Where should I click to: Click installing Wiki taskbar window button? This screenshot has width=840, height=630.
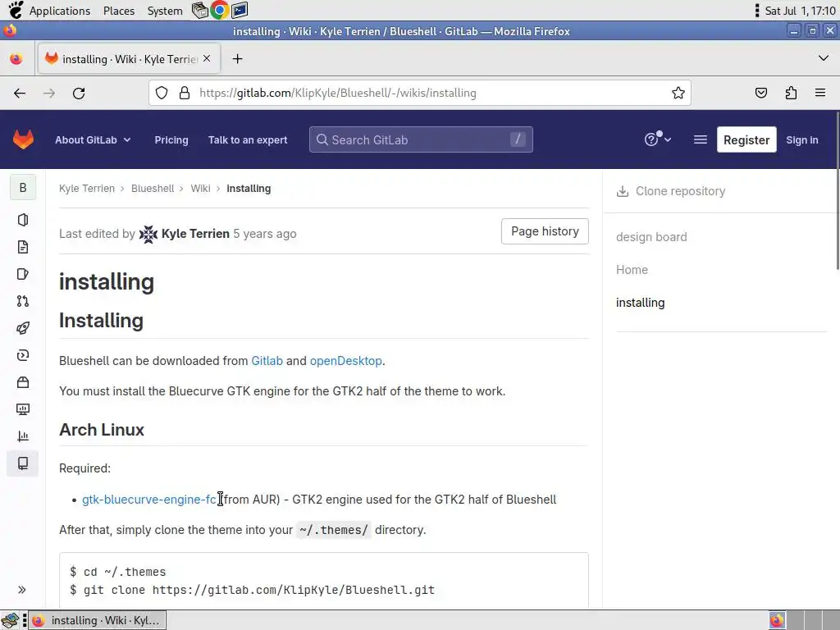pyautogui.click(x=97, y=620)
